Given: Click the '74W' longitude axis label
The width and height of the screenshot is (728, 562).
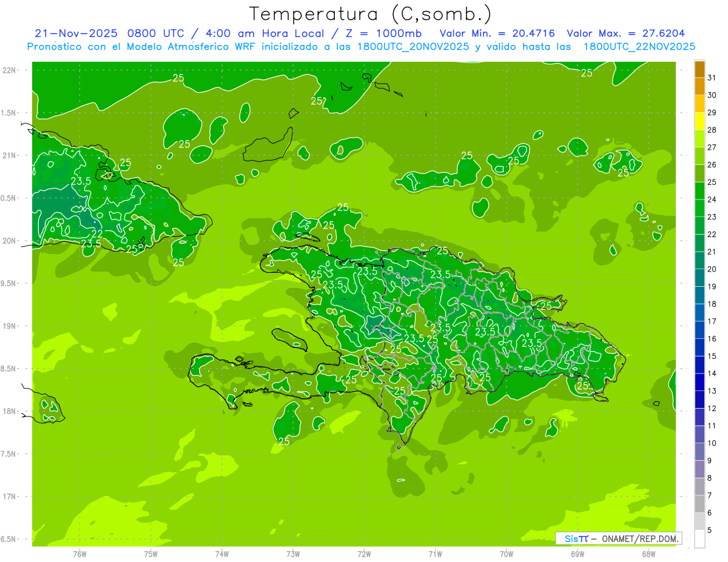Looking at the screenshot, I should [x=222, y=554].
